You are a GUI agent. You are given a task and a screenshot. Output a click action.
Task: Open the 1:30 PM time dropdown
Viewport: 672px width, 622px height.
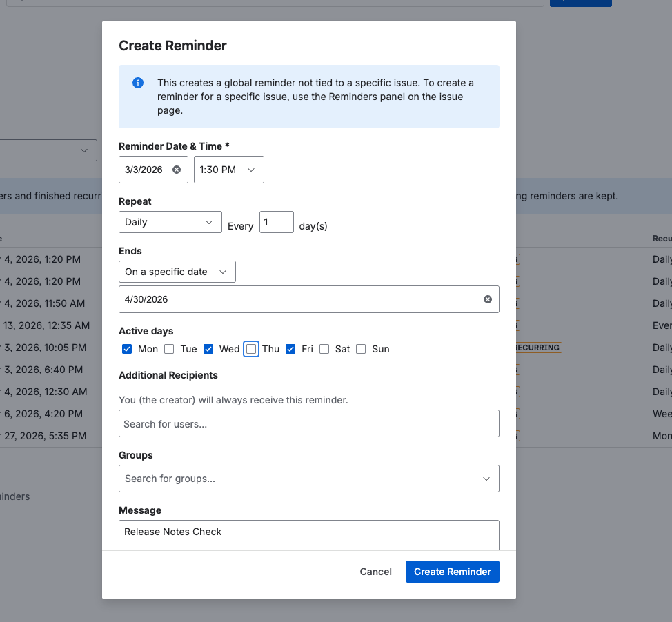(228, 170)
